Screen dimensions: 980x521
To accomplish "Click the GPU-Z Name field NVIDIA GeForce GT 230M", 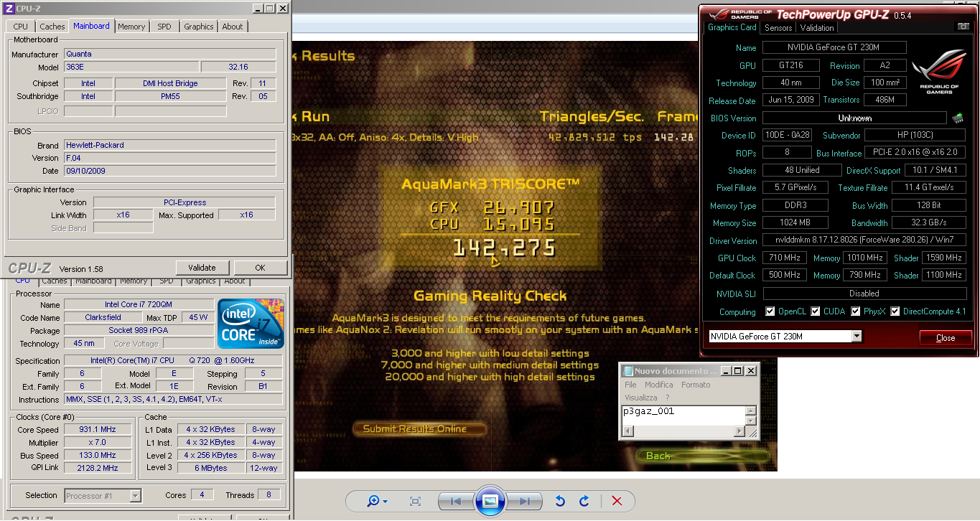I will [834, 47].
